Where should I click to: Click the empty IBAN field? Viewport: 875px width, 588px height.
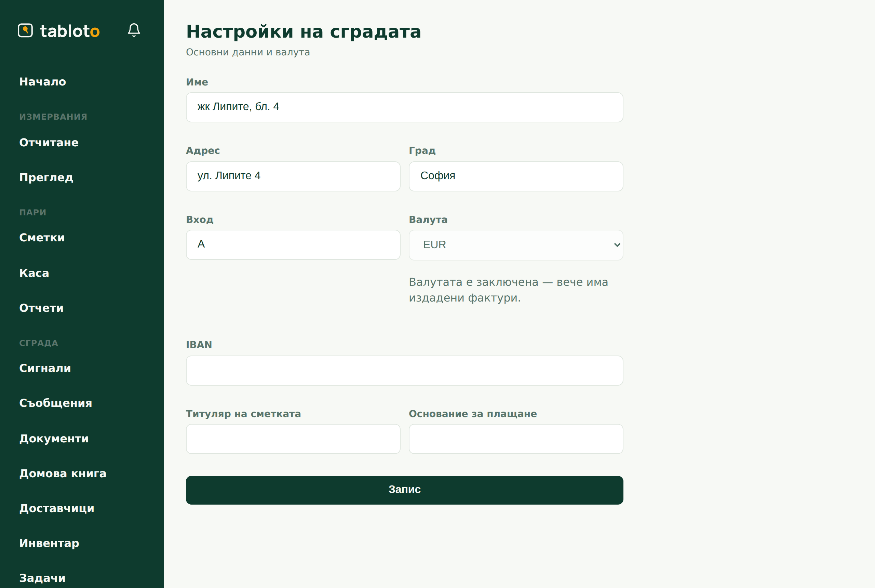point(404,371)
